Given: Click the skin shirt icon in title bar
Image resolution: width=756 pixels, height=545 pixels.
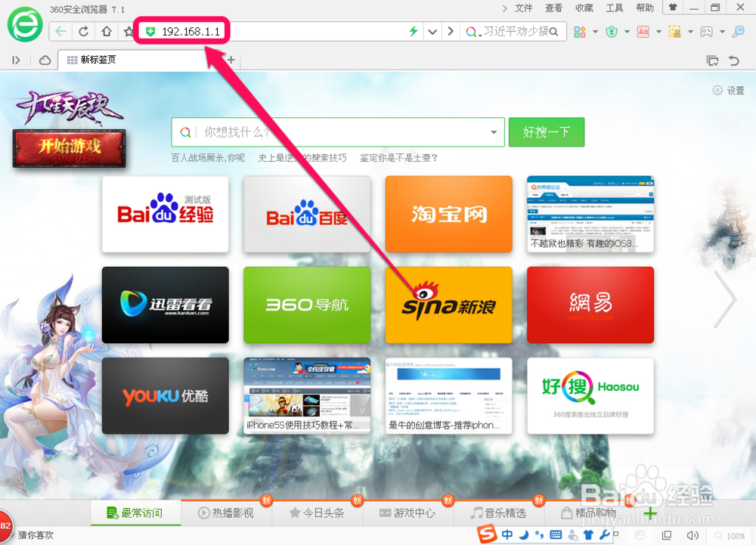Looking at the screenshot, I should [673, 8].
